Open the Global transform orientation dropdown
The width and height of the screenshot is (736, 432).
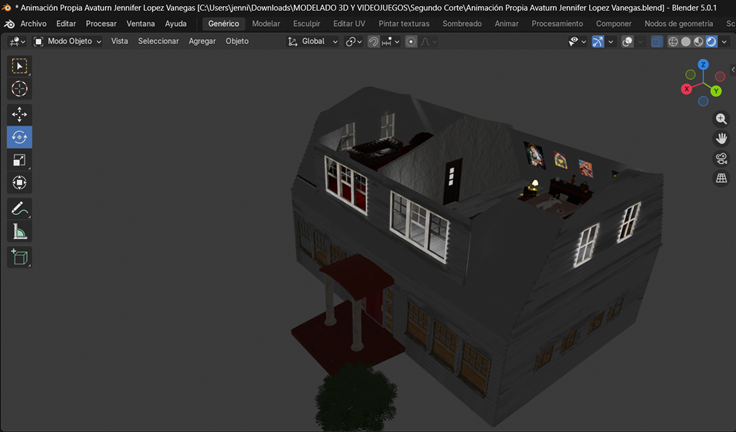[x=313, y=42]
